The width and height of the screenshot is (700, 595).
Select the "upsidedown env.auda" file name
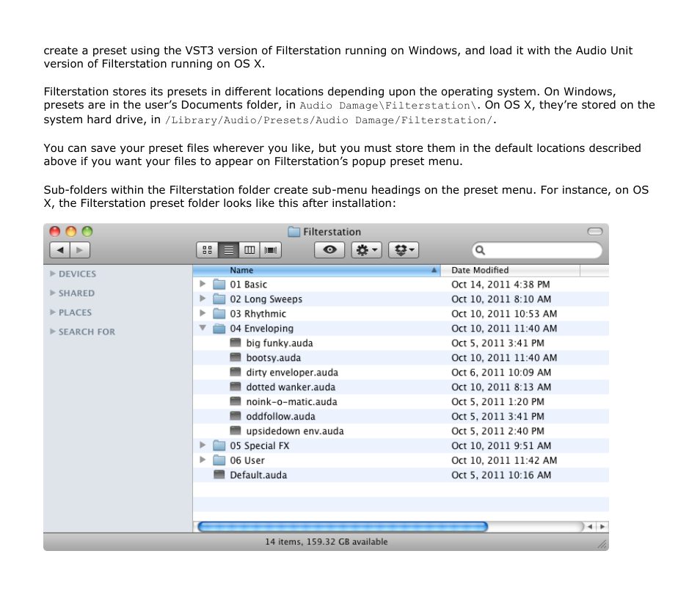click(x=295, y=431)
